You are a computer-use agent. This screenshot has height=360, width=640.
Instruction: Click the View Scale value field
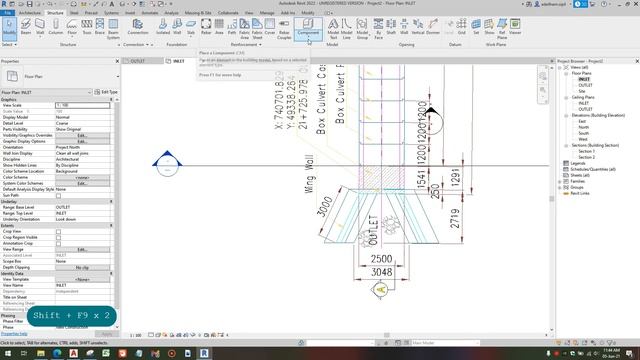(82, 105)
